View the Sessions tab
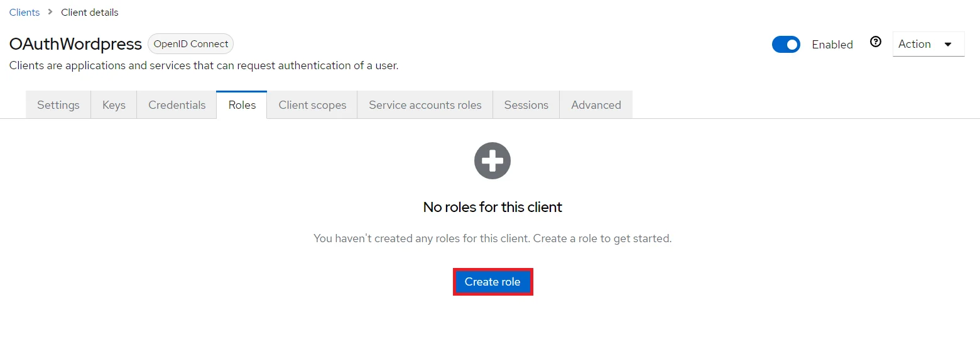The width and height of the screenshot is (980, 351). tap(526, 105)
